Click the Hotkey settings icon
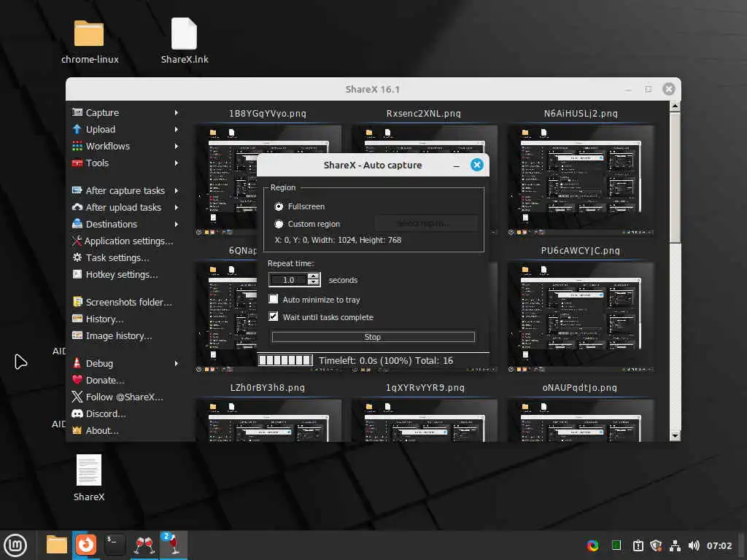 point(77,274)
